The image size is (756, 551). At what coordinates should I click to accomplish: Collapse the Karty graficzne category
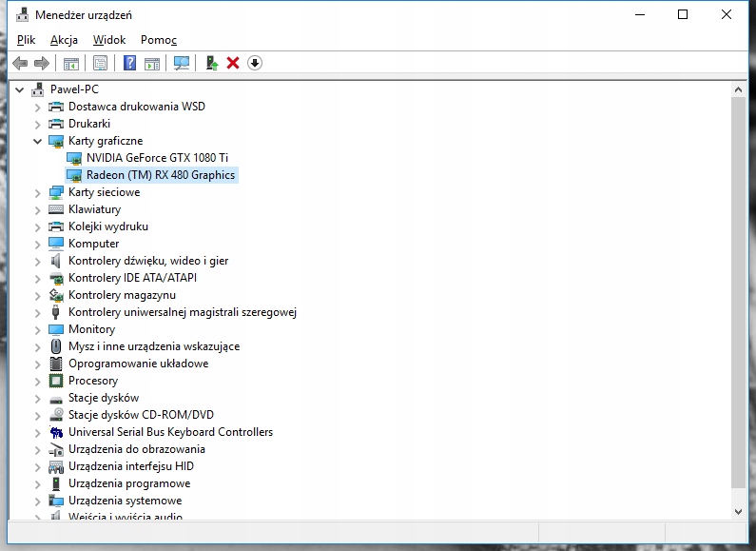point(38,142)
